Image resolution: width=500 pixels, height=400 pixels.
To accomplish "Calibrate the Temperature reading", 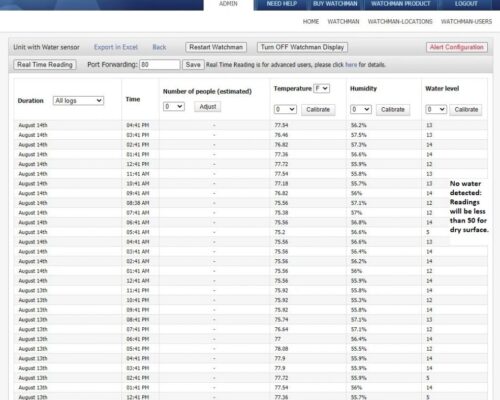I will [x=318, y=110].
